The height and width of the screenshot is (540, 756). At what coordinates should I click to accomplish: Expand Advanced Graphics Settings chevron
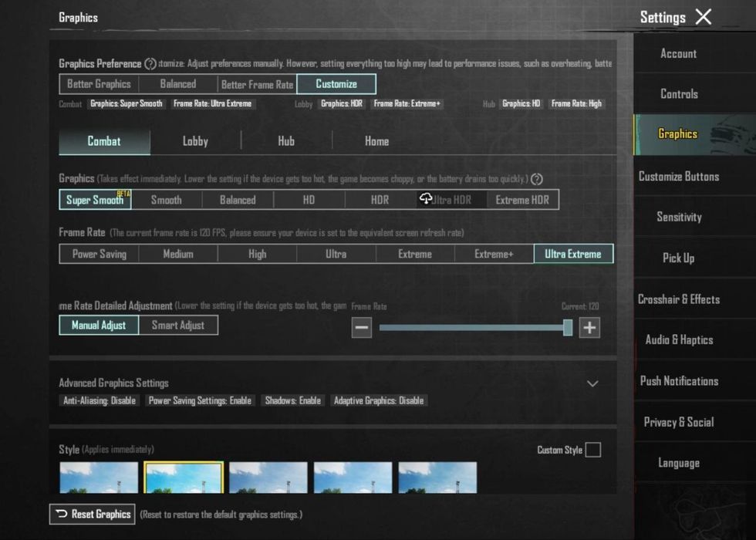[592, 384]
